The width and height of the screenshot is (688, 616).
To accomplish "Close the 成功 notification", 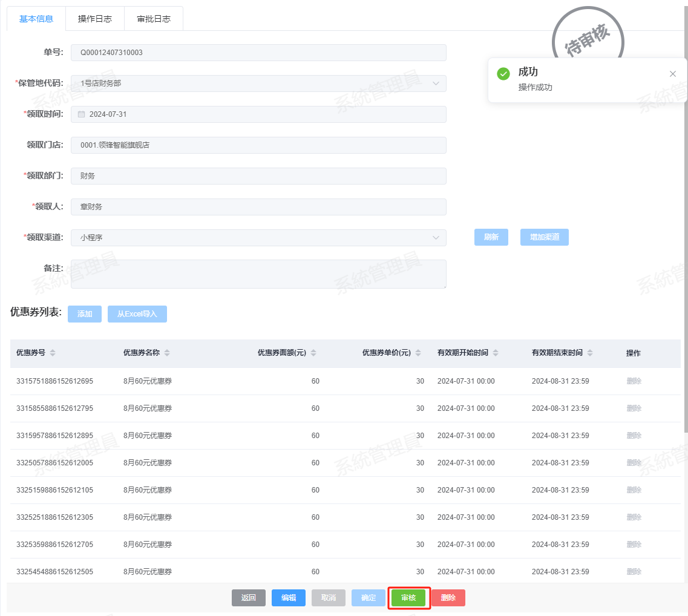I will [673, 74].
